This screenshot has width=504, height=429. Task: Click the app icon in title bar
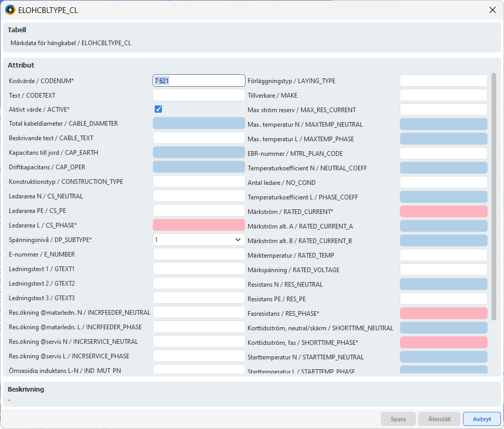pos(10,10)
